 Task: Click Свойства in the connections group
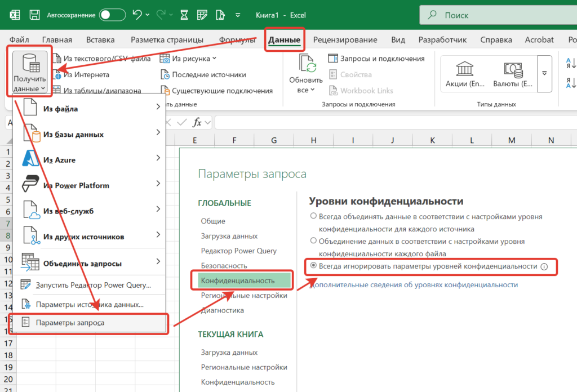[350, 75]
